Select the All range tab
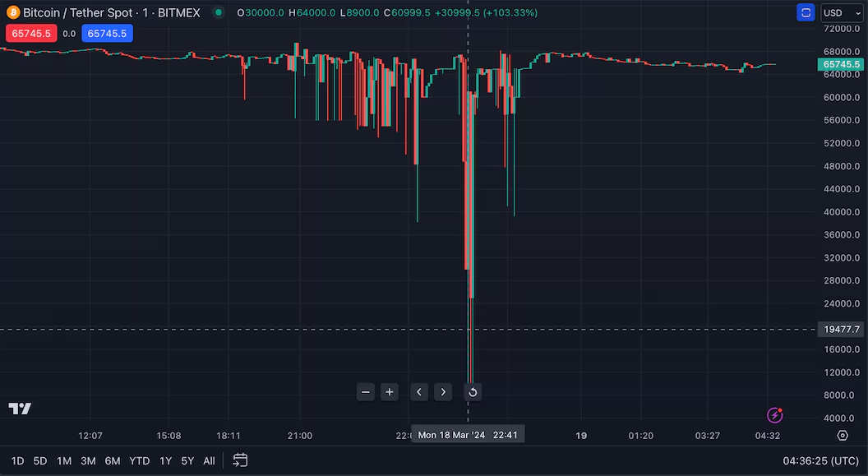 [x=208, y=461]
